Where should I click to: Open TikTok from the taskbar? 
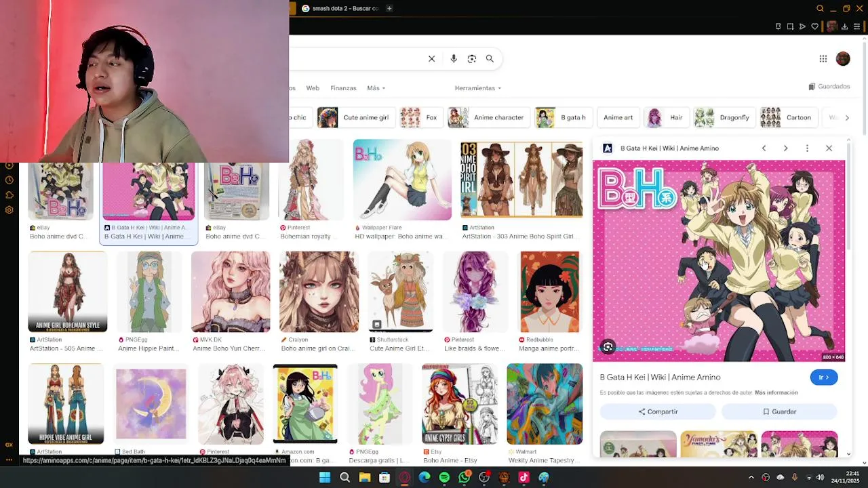pyautogui.click(x=524, y=478)
